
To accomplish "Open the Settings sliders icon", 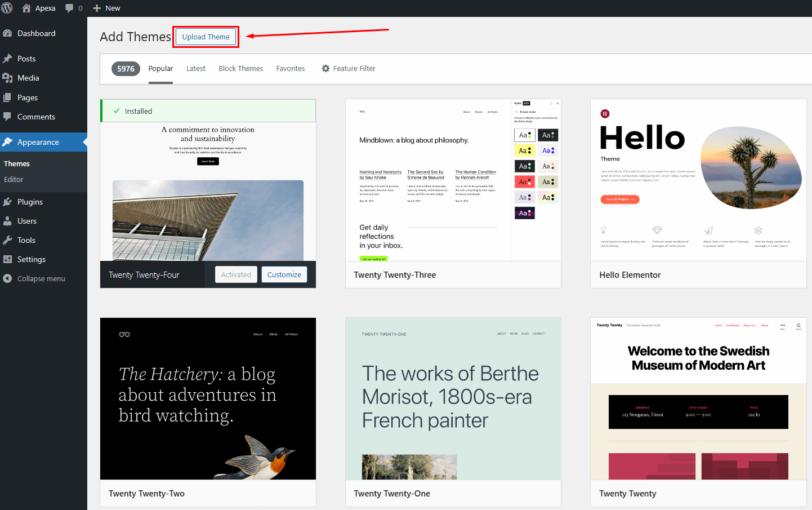I will coord(7,259).
